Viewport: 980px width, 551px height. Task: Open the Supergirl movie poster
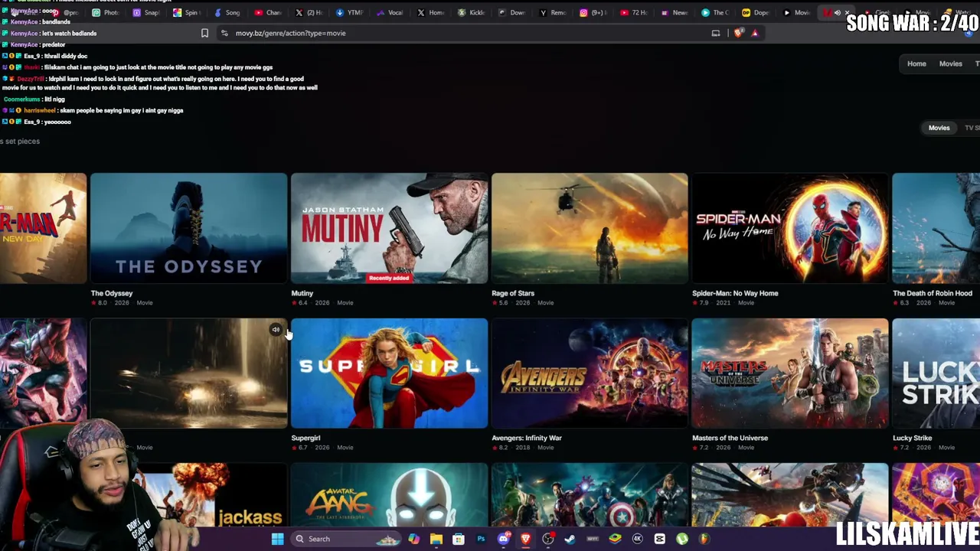(x=389, y=373)
